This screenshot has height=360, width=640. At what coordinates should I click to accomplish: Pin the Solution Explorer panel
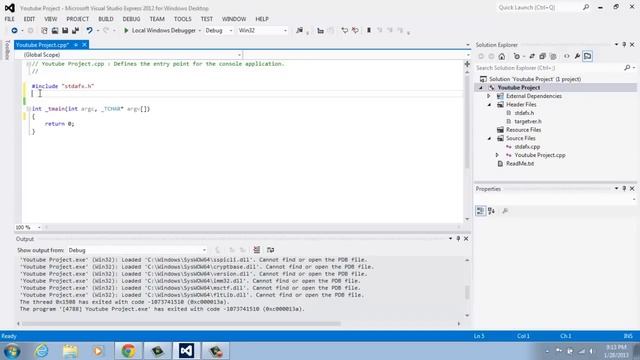tap(624, 44)
